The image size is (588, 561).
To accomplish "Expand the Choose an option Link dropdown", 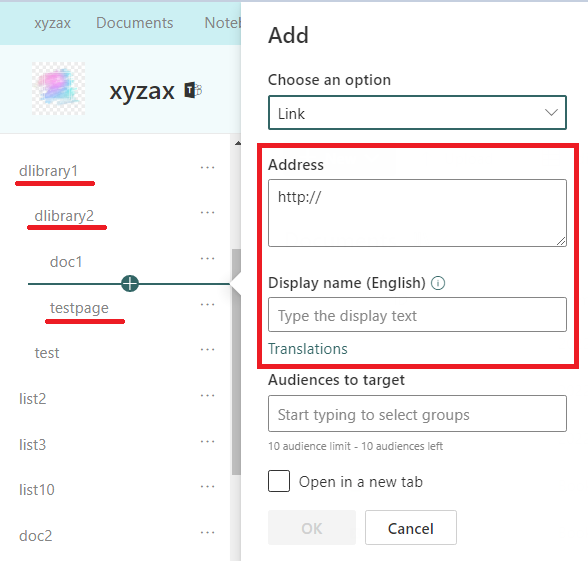I will [417, 112].
